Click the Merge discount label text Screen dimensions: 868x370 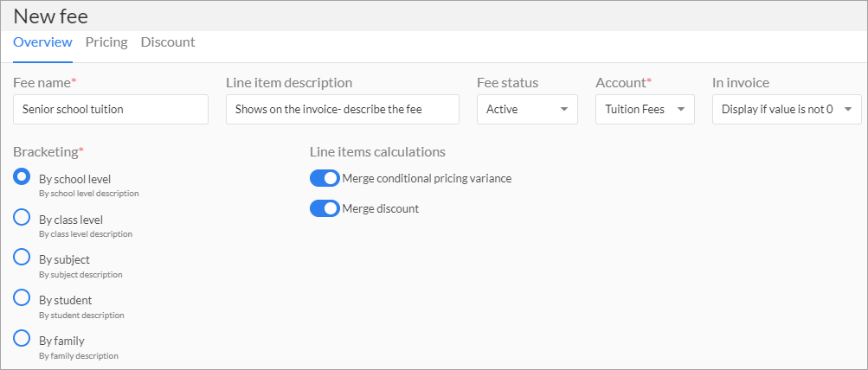pyautogui.click(x=381, y=208)
